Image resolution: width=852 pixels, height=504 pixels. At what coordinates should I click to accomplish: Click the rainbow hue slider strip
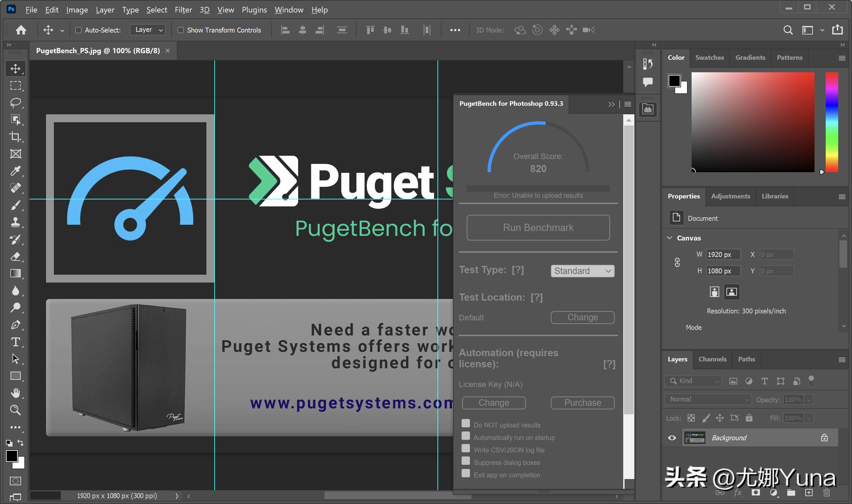click(x=832, y=122)
